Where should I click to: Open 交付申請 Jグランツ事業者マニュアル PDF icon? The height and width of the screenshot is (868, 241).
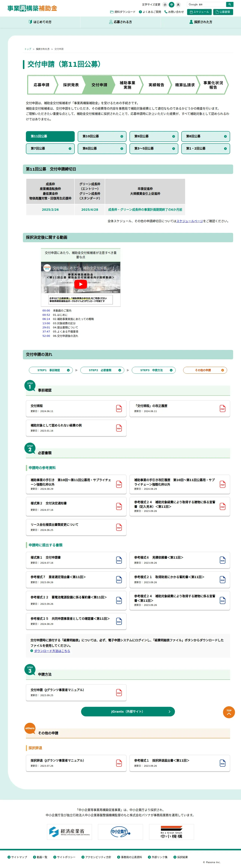pos(119,693)
